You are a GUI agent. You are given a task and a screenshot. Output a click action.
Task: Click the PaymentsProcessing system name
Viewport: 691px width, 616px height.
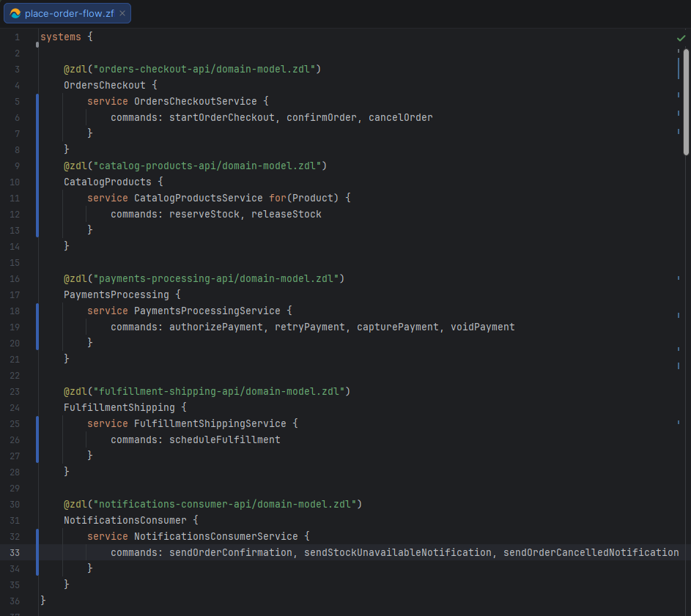[x=117, y=294]
